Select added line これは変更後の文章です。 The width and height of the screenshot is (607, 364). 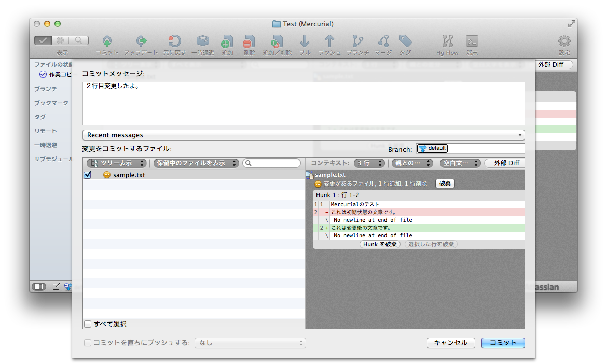click(x=419, y=228)
